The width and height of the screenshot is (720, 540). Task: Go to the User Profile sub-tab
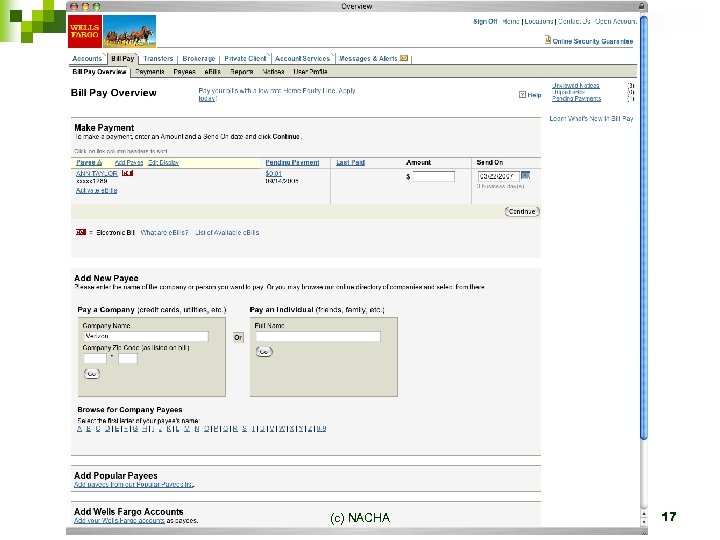tap(310, 72)
